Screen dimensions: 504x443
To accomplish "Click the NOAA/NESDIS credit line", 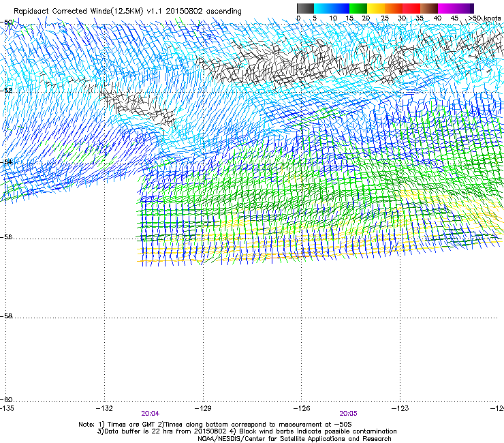I will (x=294, y=439).
